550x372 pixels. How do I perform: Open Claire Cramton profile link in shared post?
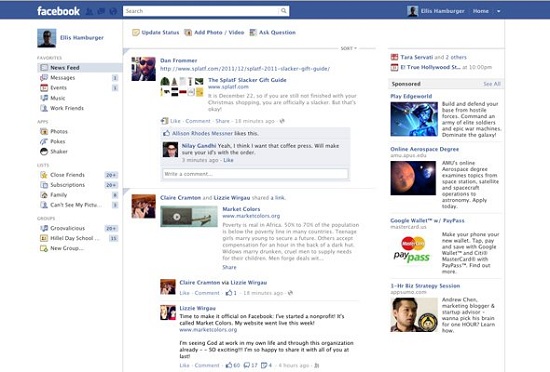(x=180, y=198)
